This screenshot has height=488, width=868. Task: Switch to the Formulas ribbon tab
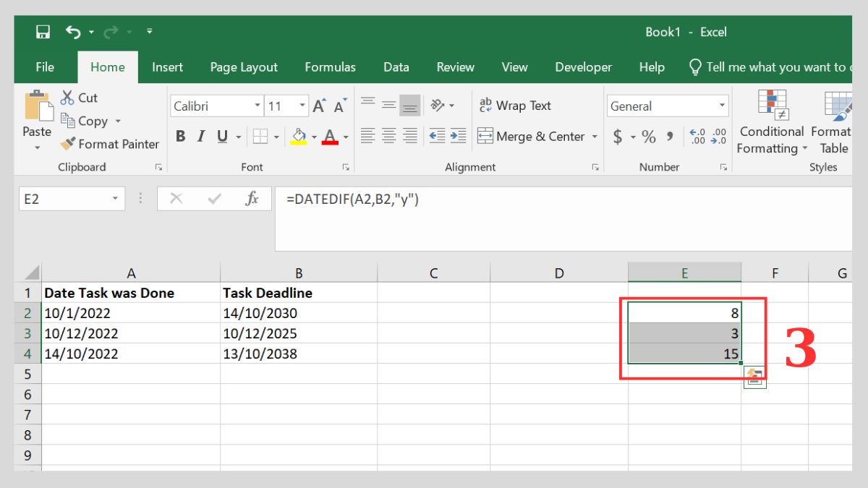[x=330, y=67]
